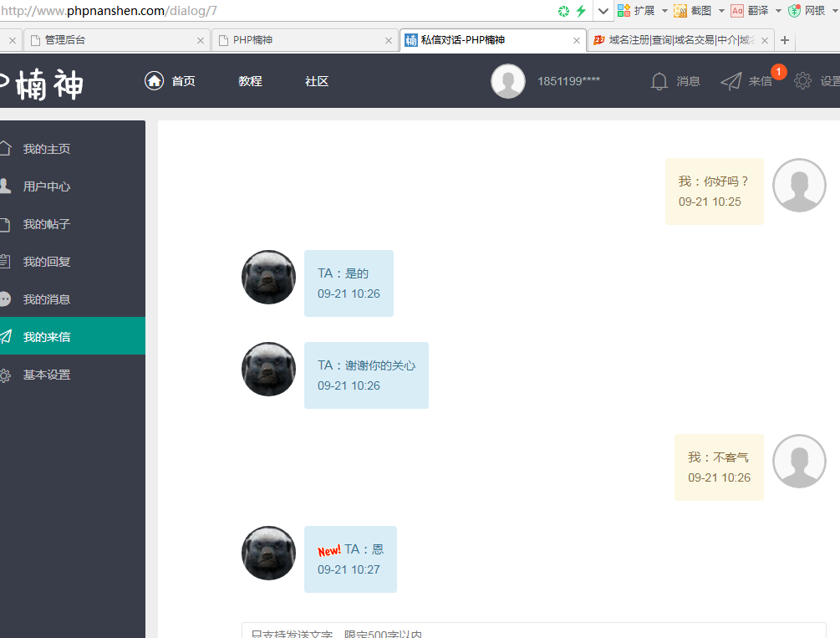Click the paper plane icon beside 我的来信
This screenshot has height=638, width=840.
point(5,337)
